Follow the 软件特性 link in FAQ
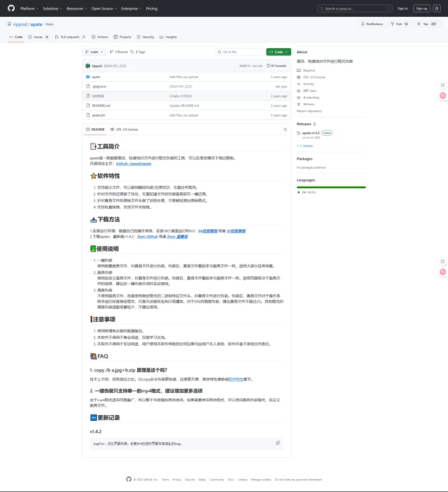The width and height of the screenshot is (448, 492). tap(236, 379)
